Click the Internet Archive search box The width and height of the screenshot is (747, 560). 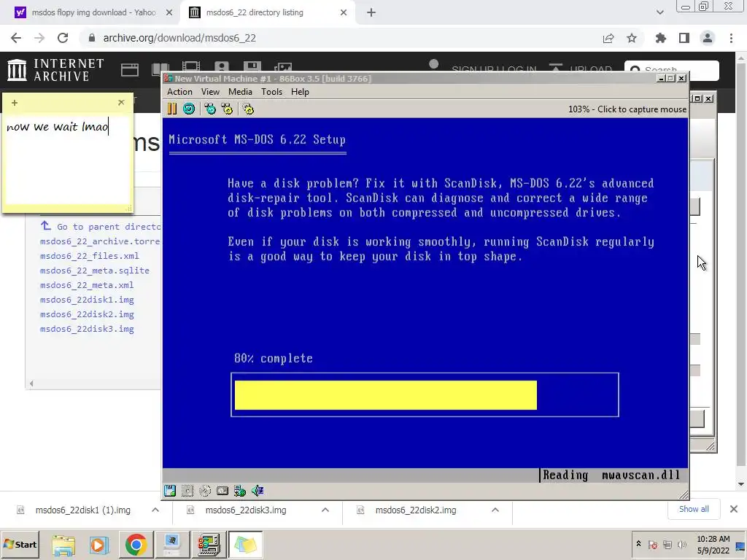point(672,71)
